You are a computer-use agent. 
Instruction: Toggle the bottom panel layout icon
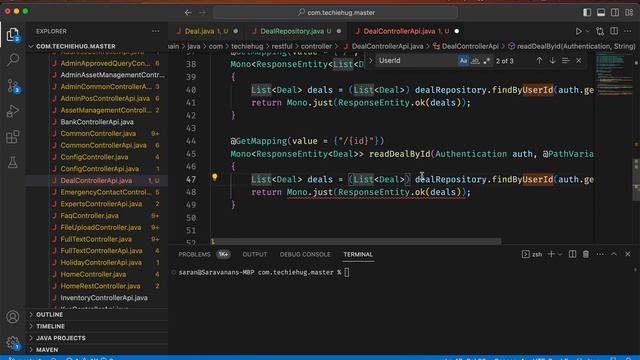601,12
